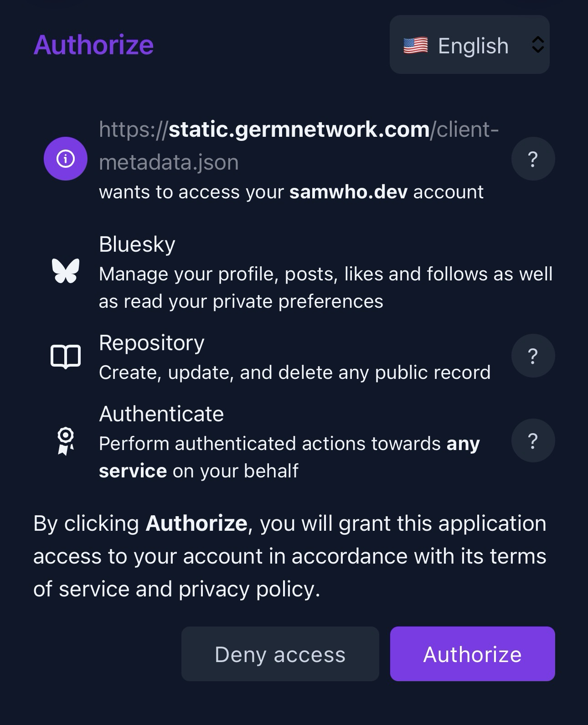Select the samwho.dev account name
The image size is (588, 725).
[348, 192]
